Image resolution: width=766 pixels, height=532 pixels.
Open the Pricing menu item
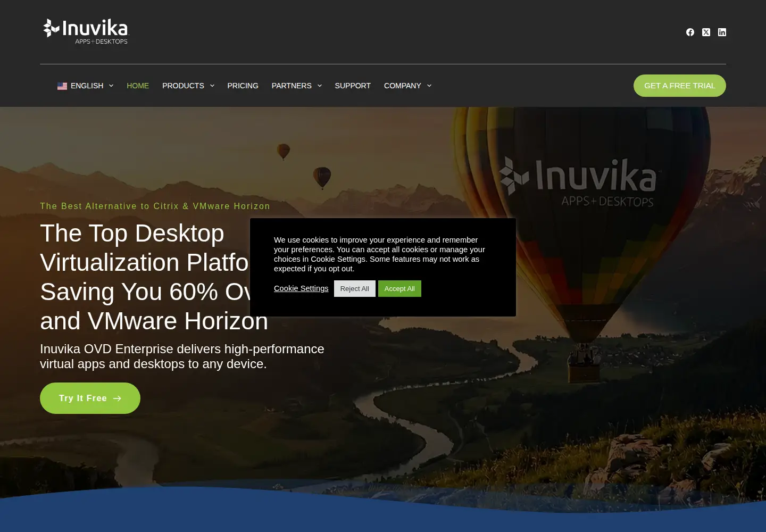point(243,86)
